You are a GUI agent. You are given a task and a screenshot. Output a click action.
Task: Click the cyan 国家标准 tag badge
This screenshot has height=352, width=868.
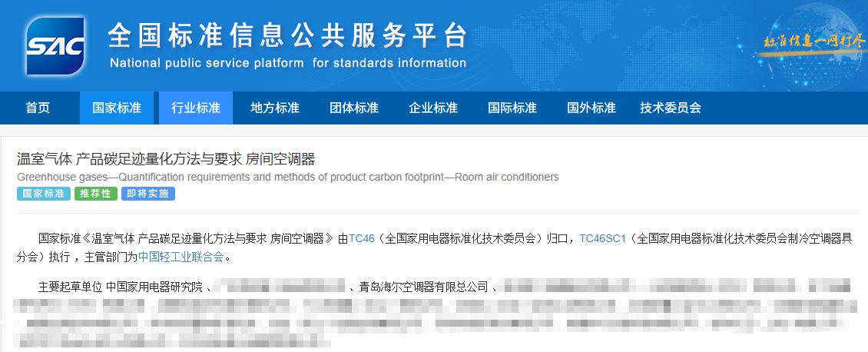coord(43,194)
